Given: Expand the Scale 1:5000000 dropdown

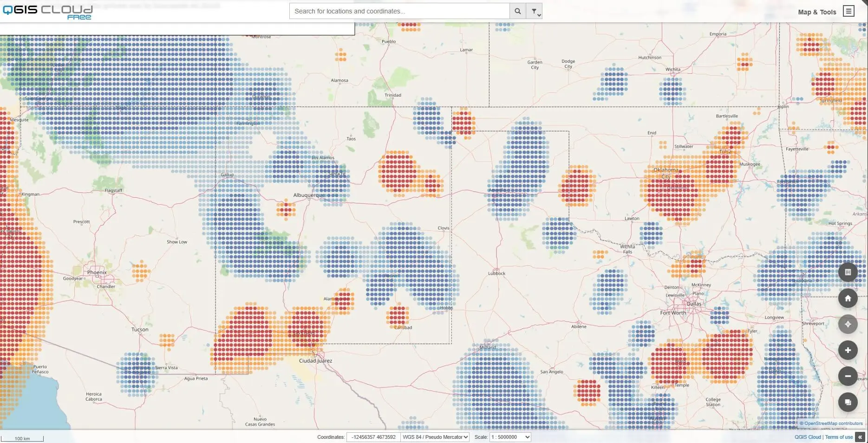Looking at the screenshot, I should [510, 437].
